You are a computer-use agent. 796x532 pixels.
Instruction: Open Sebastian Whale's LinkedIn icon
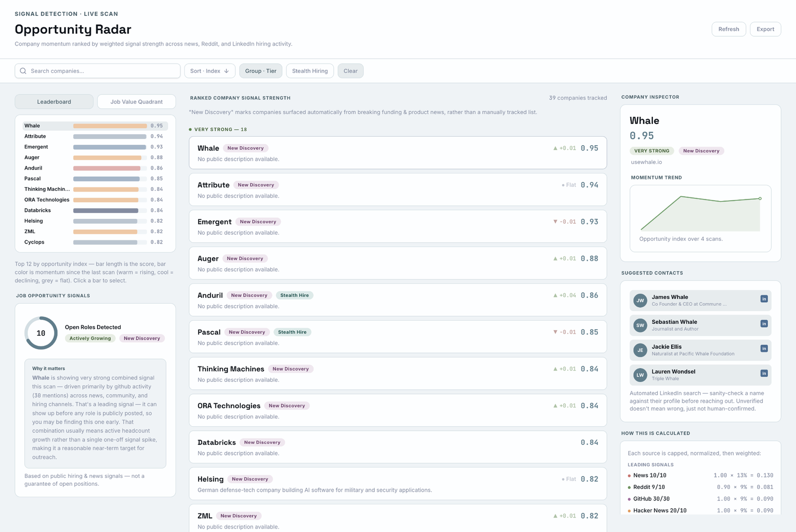764,324
